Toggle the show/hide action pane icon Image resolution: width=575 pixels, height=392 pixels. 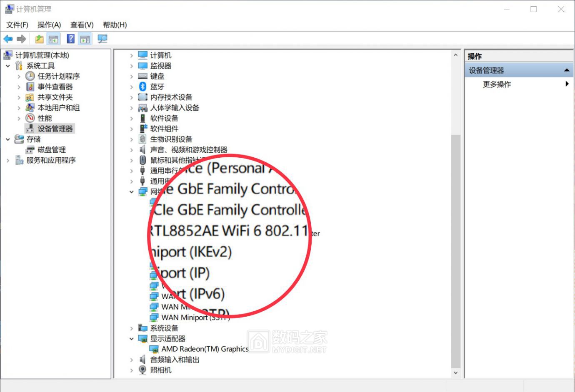coord(85,39)
